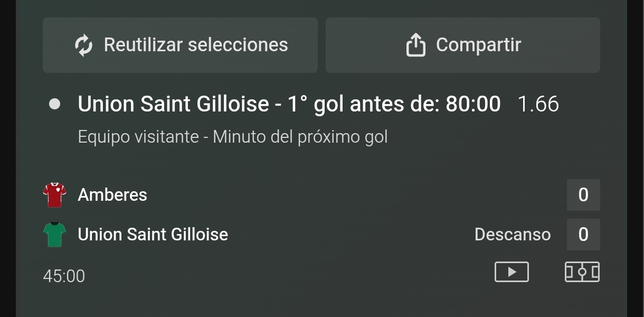The image size is (644, 317).
Task: Tap the Descanso match status label
Action: tap(513, 235)
